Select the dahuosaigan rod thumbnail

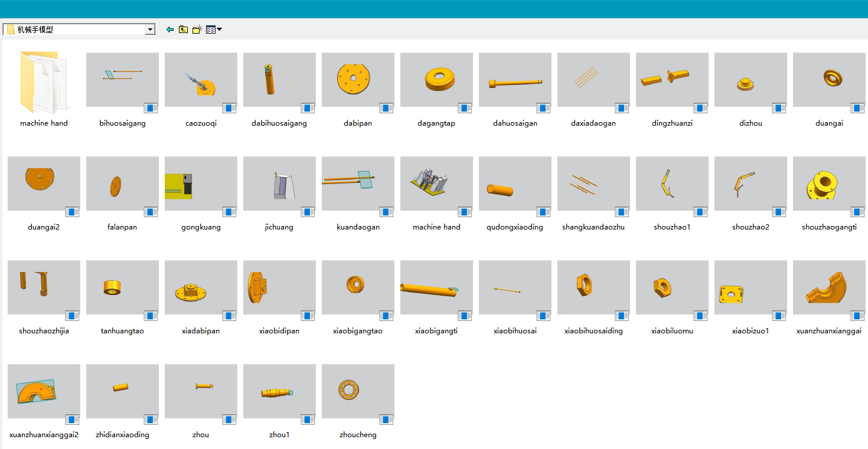point(515,80)
